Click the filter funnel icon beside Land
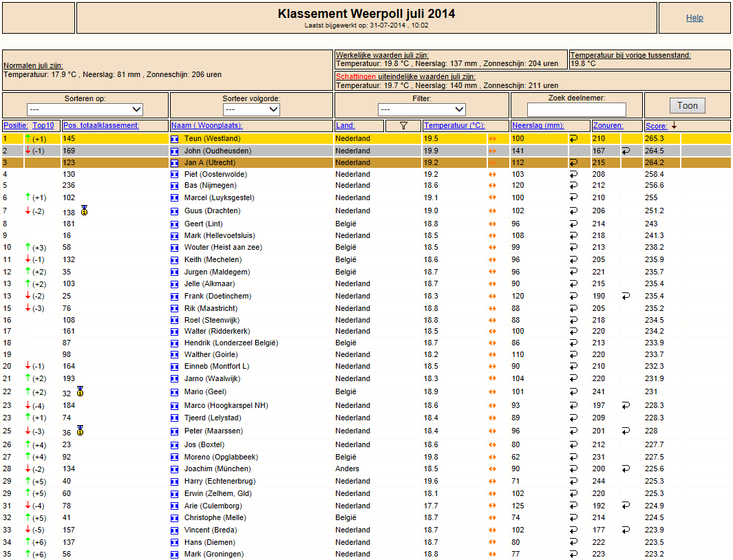This screenshot has height=560, width=733. click(x=403, y=126)
